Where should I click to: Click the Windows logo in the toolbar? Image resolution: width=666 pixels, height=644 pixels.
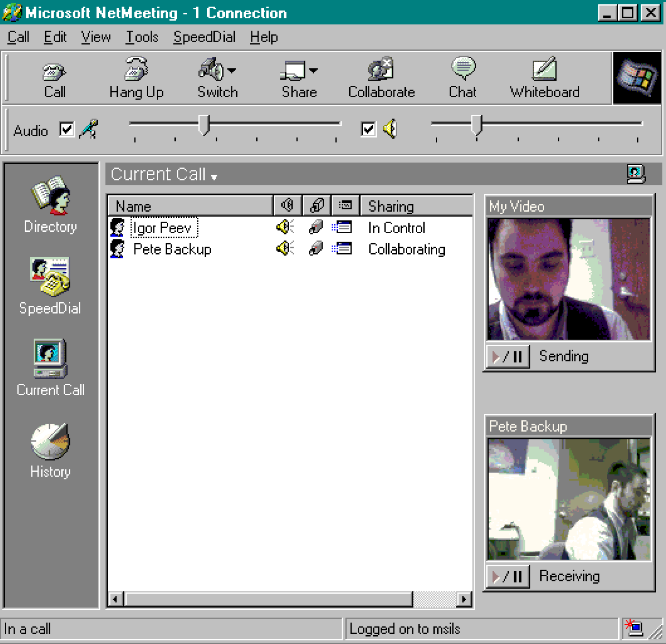(637, 78)
